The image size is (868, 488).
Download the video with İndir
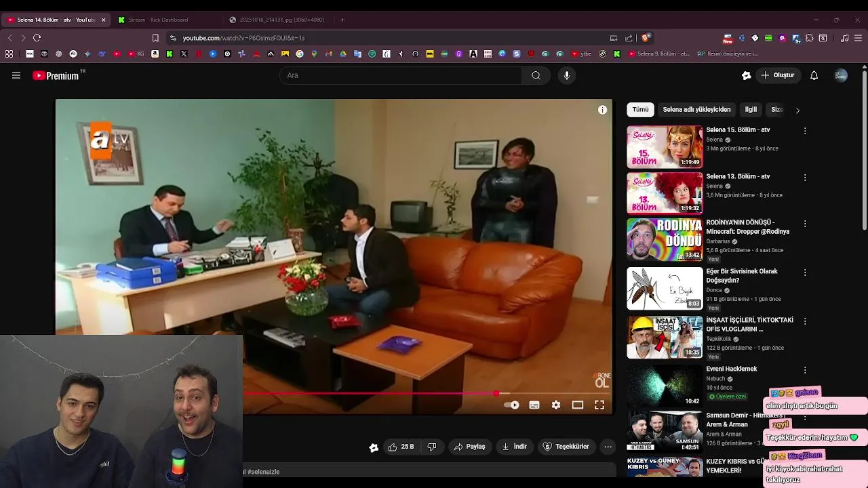pos(514,447)
